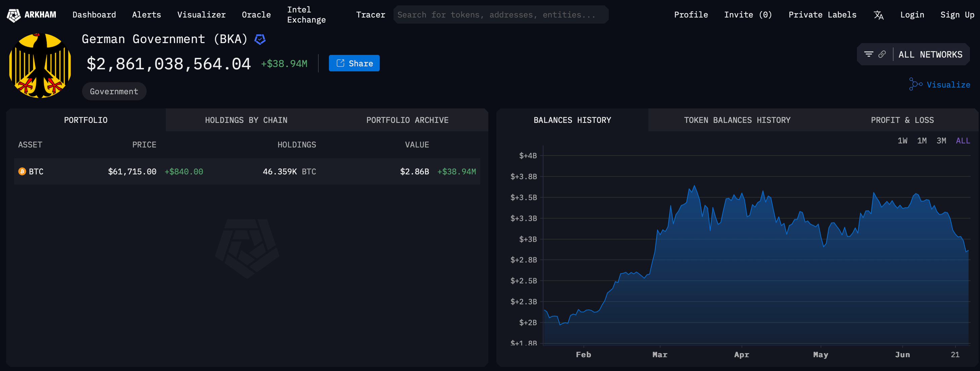Open the ALL NETWORKS selector
980x371 pixels.
[930, 55]
